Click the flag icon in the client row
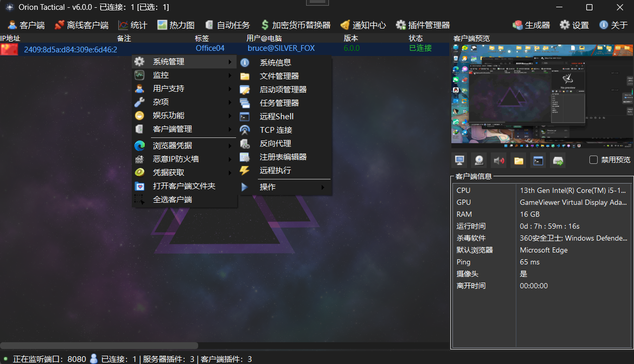Image resolution: width=634 pixels, height=364 pixels. 9,49
